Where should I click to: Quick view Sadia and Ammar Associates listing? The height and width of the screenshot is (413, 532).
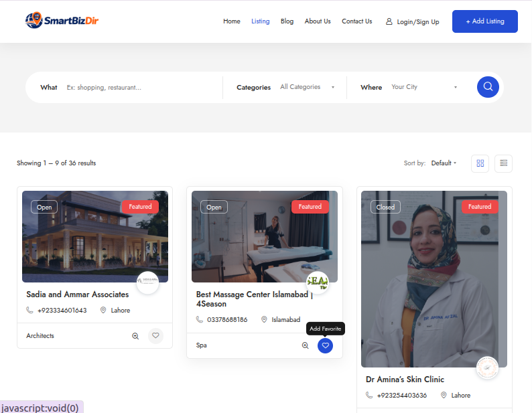click(x=135, y=336)
